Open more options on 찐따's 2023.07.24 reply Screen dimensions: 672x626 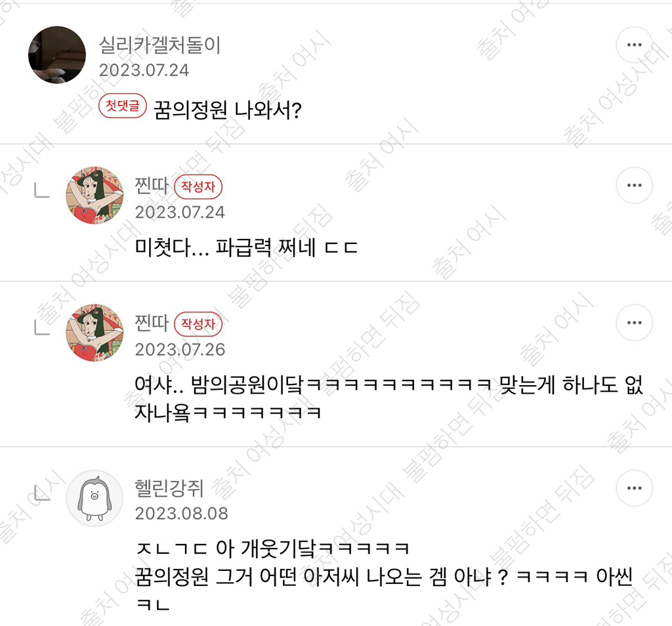[635, 185]
